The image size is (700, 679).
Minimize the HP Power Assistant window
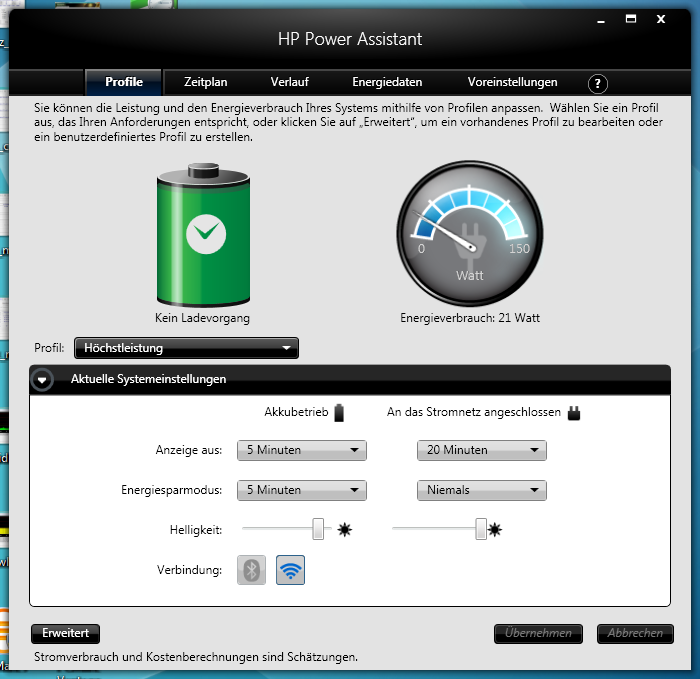click(x=601, y=20)
